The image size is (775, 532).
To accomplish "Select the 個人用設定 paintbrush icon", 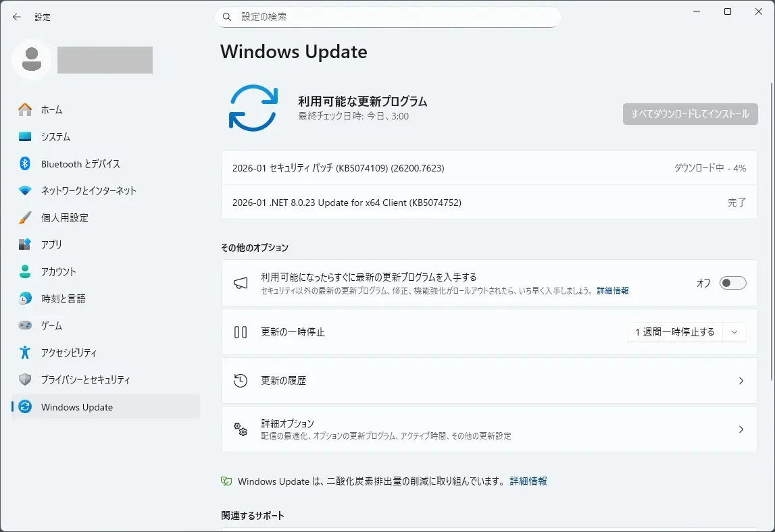I will click(x=25, y=217).
